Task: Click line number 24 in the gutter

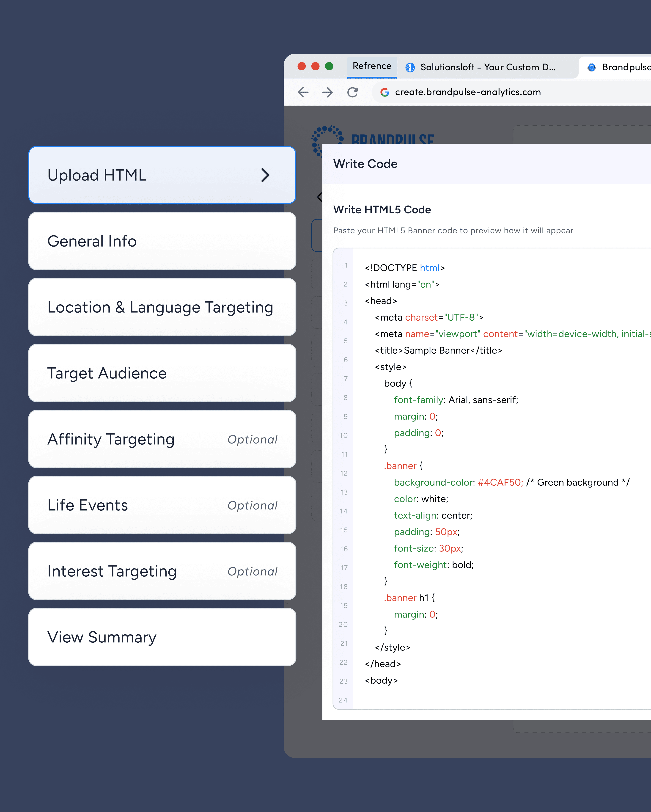Action: [x=343, y=700]
